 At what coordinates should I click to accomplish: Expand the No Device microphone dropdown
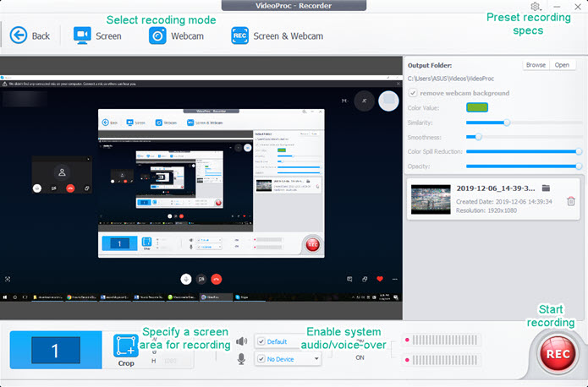click(x=316, y=359)
